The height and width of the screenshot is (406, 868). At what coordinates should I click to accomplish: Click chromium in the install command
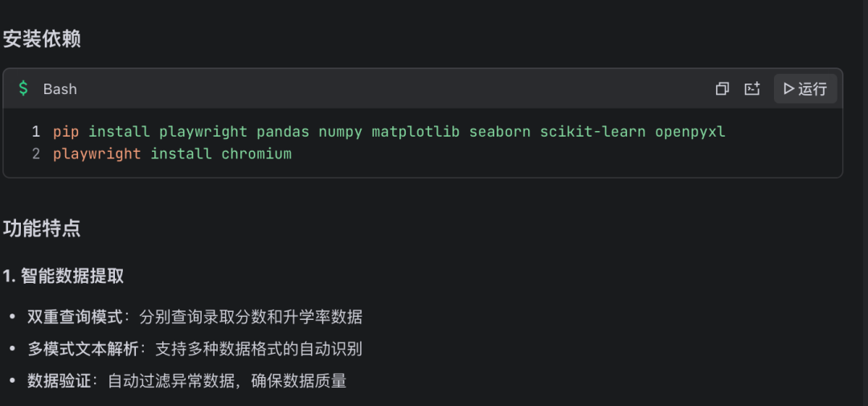click(256, 154)
